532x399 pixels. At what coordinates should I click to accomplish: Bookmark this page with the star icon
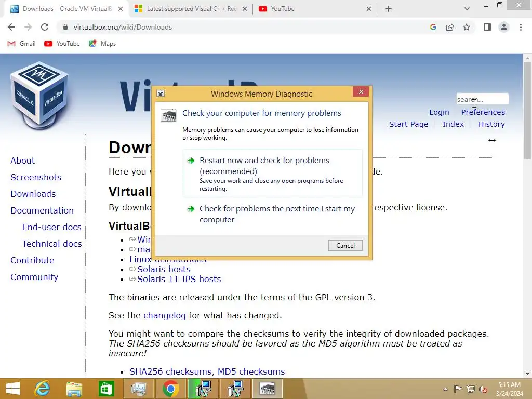click(x=467, y=27)
